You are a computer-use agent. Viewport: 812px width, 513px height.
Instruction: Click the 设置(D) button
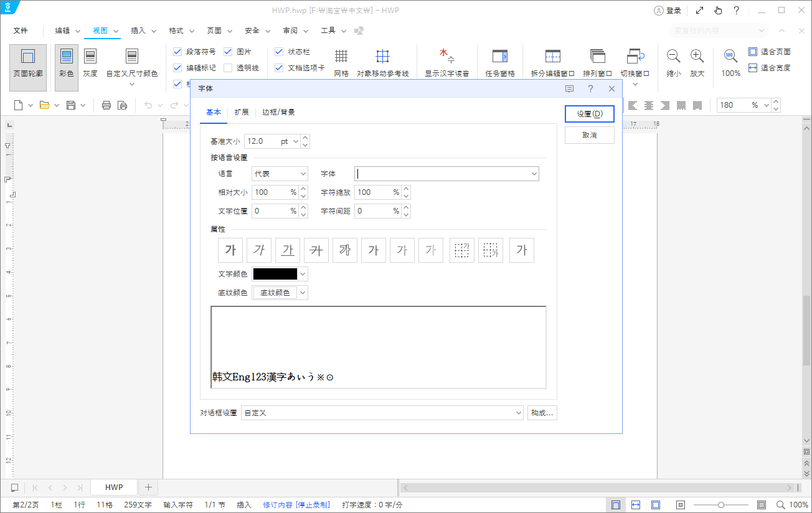click(x=590, y=114)
